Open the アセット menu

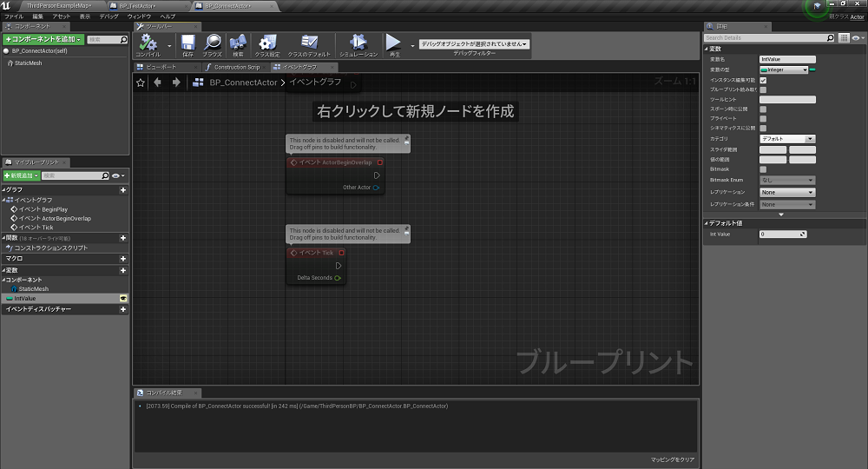pos(62,17)
